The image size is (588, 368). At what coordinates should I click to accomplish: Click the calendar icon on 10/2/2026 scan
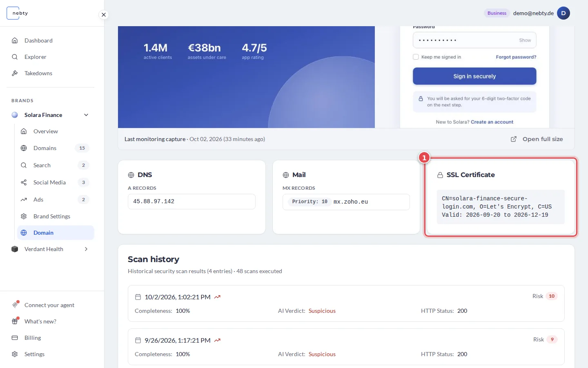(x=138, y=297)
